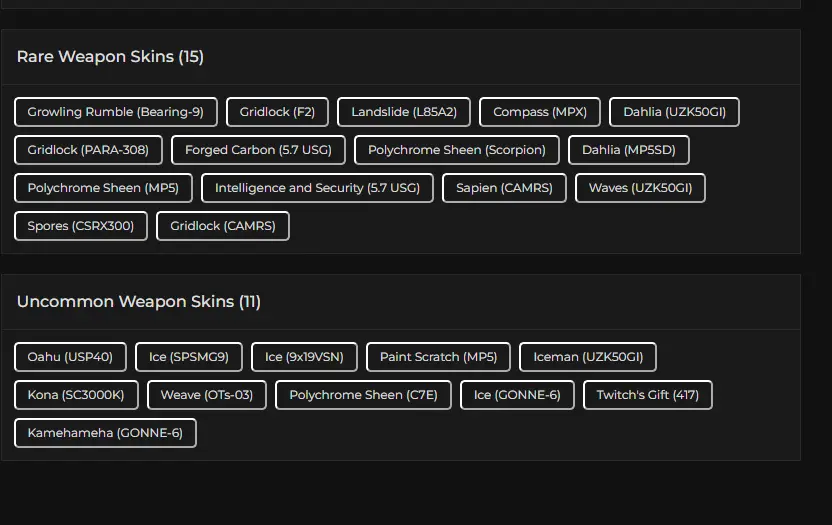Click the Oahu (USP40) uncommon skin tag

(70, 357)
